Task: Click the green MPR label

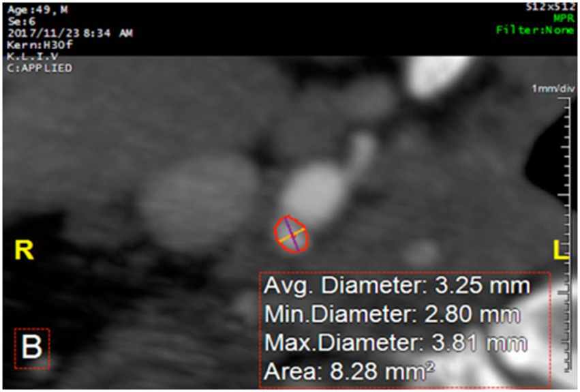Action: coord(564,18)
